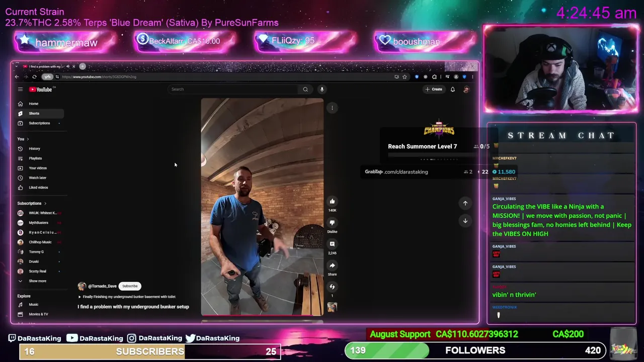
Task: Open browser extensions puzzle icon
Action: coord(434,77)
